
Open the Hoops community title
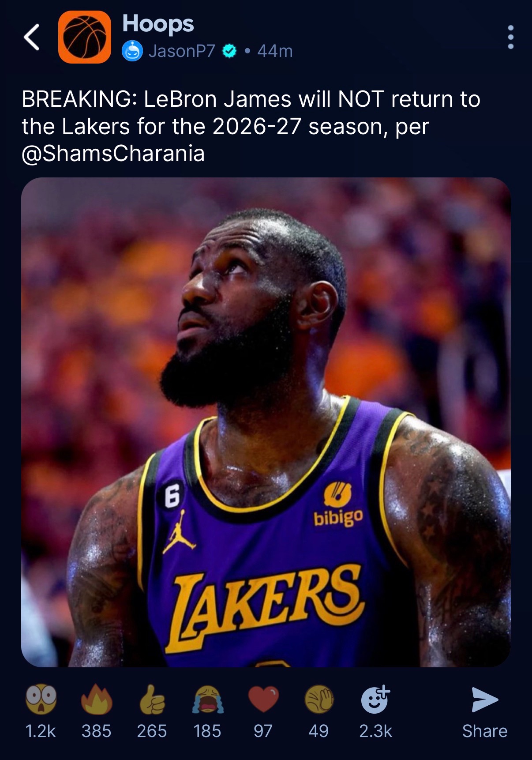point(158,24)
